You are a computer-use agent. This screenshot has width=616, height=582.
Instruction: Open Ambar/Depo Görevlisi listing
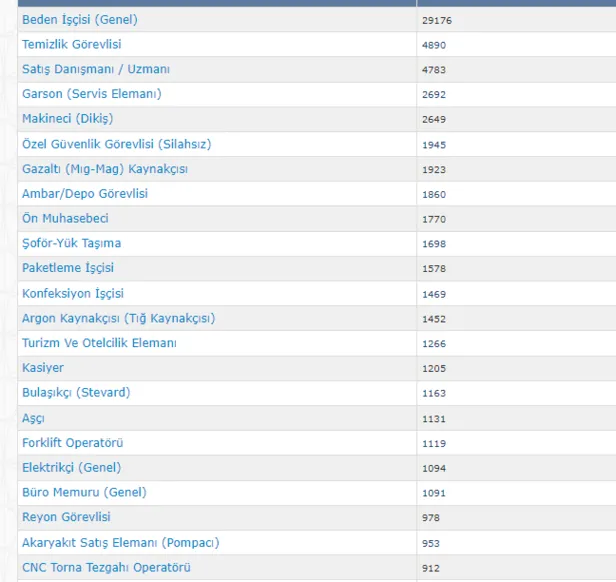(x=85, y=194)
